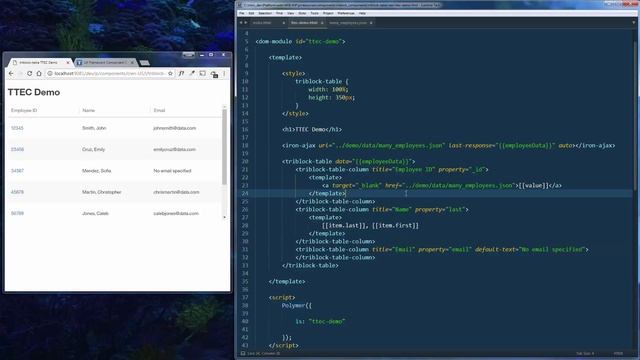Click the table's vertical scrollbar thumb
This screenshot has height=360, width=640.
tap(224, 147)
